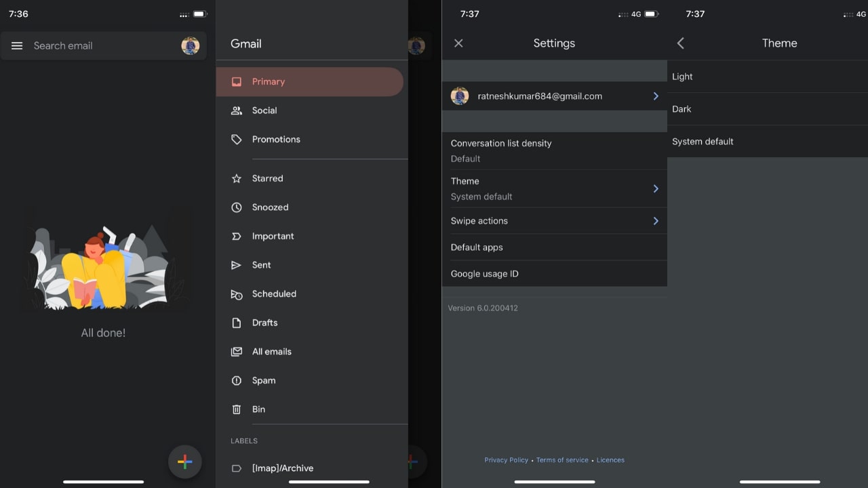The height and width of the screenshot is (488, 868).
Task: Open the Bin folder label
Action: (x=258, y=409)
